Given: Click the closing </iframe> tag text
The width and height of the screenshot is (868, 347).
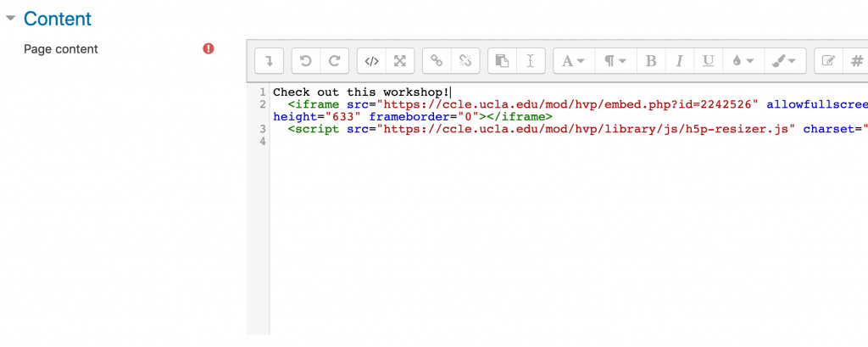Looking at the screenshot, I should tap(520, 117).
